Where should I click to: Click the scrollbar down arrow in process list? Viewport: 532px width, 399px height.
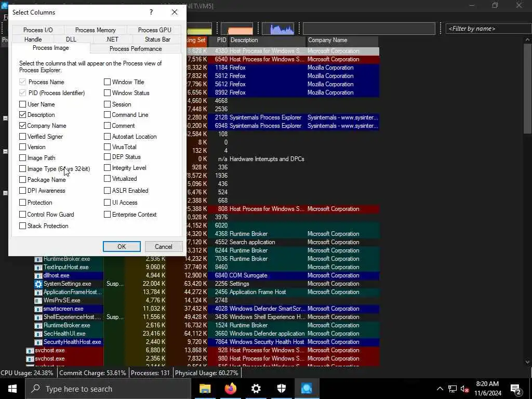point(527,362)
